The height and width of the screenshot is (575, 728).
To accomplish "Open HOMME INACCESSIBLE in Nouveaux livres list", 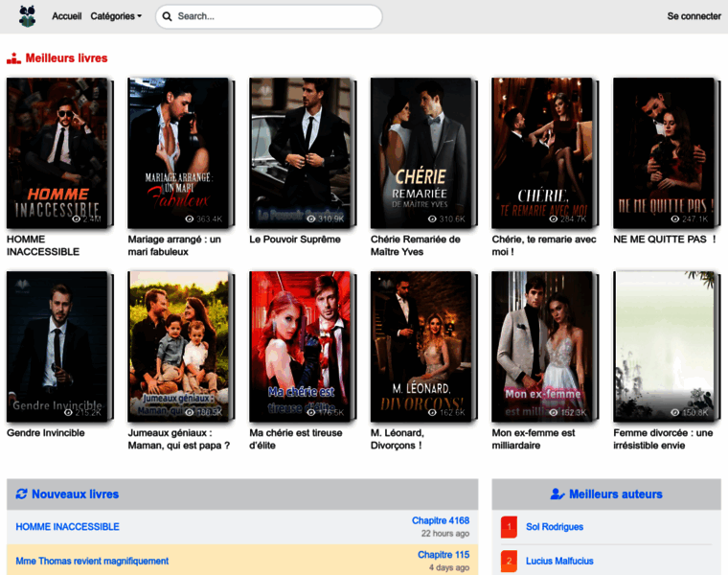I will pyautogui.click(x=67, y=527).
